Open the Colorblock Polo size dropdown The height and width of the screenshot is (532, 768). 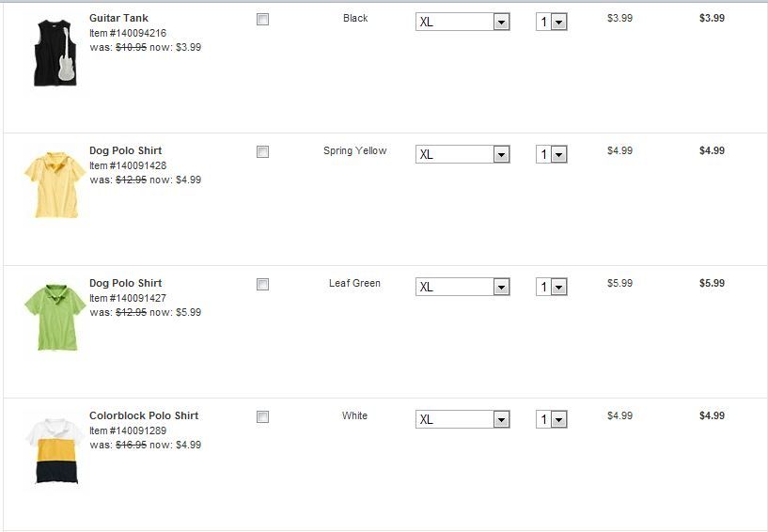click(462, 419)
